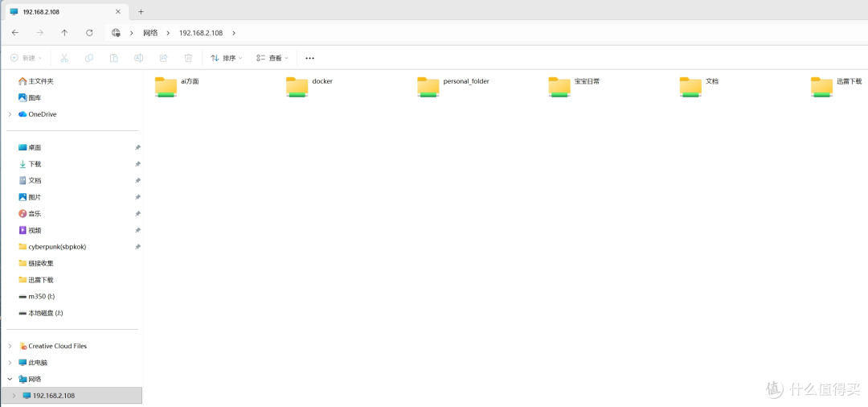Open the 查看 view dropdown
868x407 pixels.
pos(272,58)
